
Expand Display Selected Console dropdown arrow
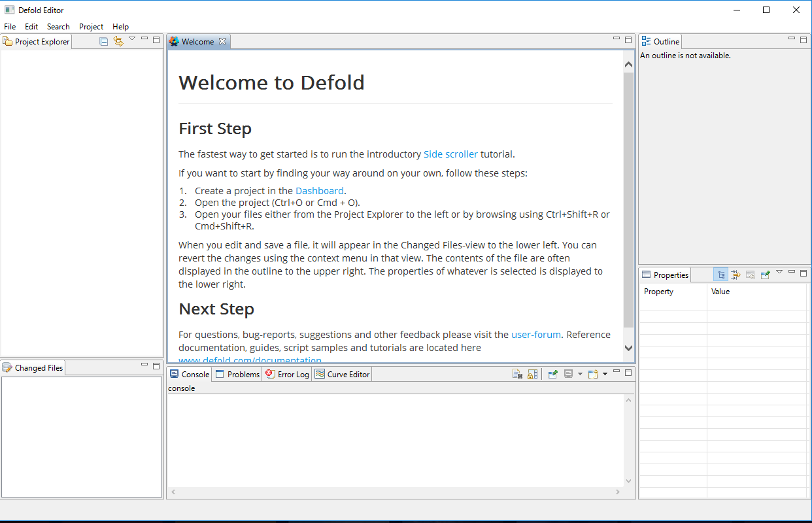[x=580, y=374]
